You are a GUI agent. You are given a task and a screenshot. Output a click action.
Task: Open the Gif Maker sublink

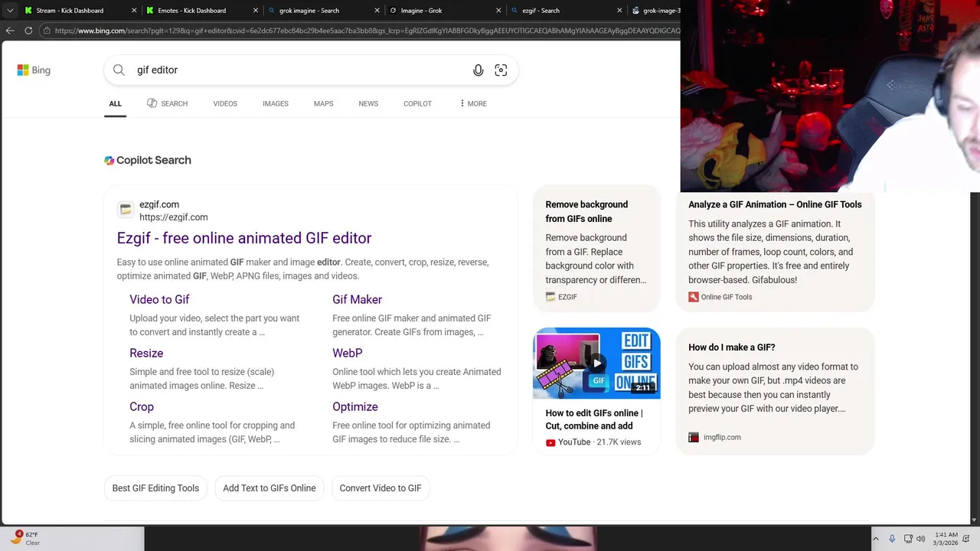(357, 299)
